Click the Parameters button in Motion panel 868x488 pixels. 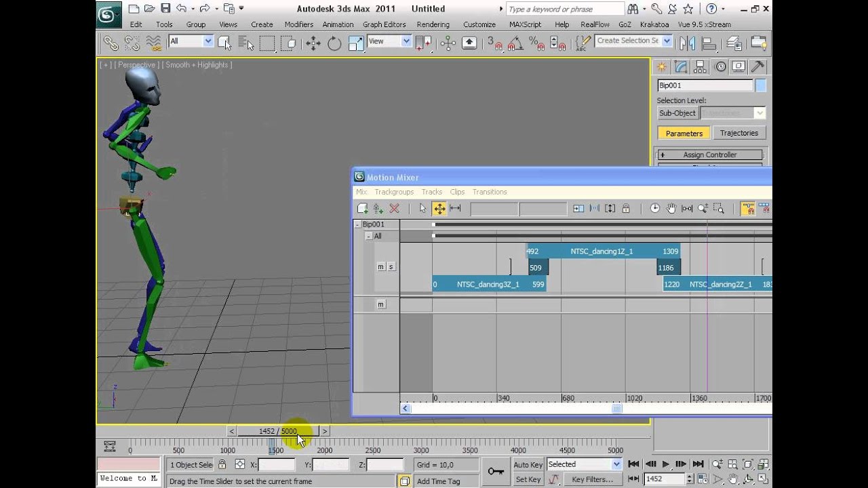[684, 134]
